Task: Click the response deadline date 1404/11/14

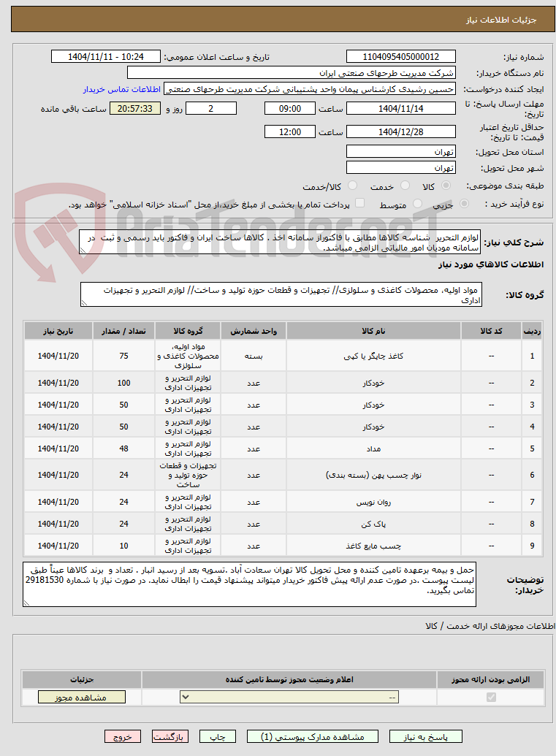Action: [400, 109]
